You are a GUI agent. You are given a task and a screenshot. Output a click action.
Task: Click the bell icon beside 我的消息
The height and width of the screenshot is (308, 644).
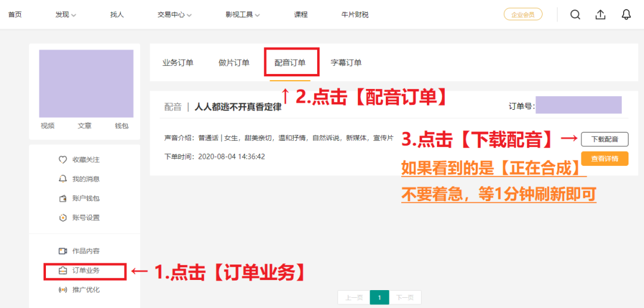tap(63, 179)
